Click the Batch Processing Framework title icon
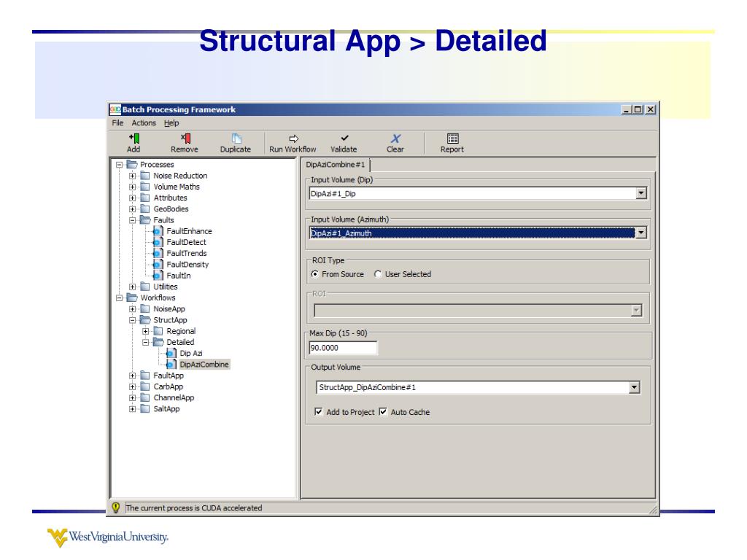This screenshot has height=560, width=747. coord(115,109)
